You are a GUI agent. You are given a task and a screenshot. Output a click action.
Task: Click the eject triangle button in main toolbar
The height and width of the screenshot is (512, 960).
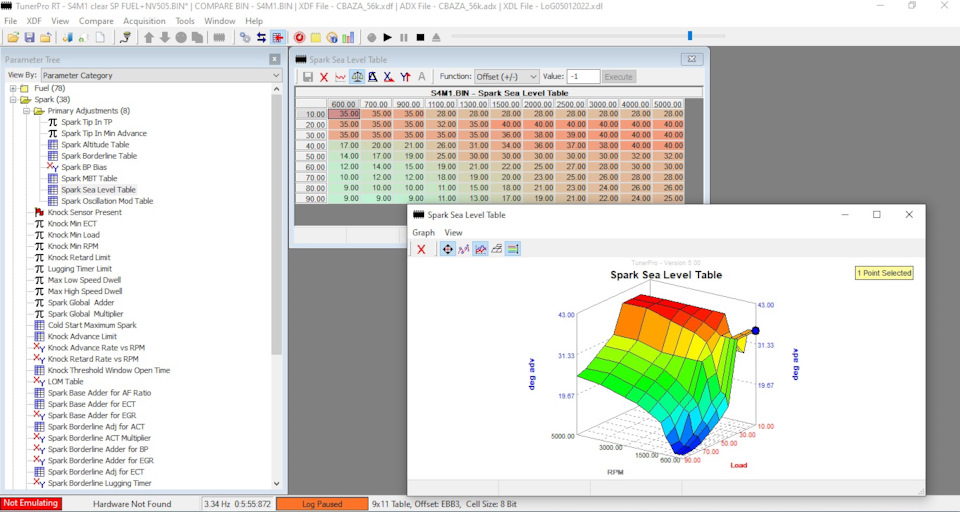pyautogui.click(x=436, y=37)
